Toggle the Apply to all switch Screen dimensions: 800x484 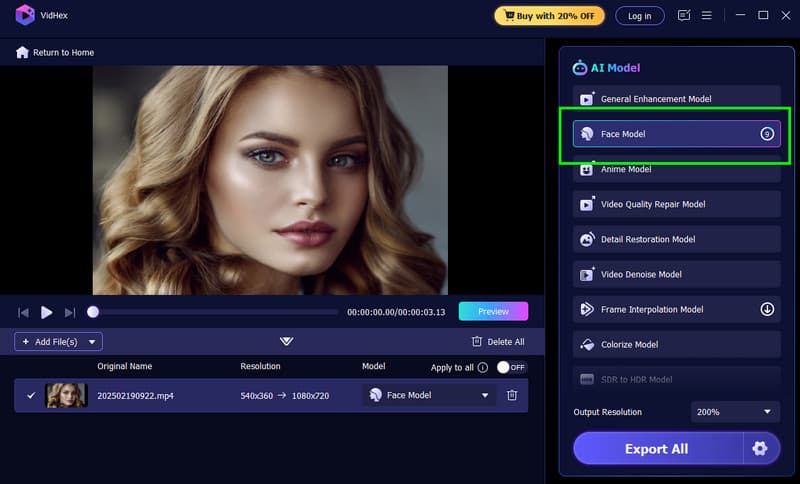(511, 367)
